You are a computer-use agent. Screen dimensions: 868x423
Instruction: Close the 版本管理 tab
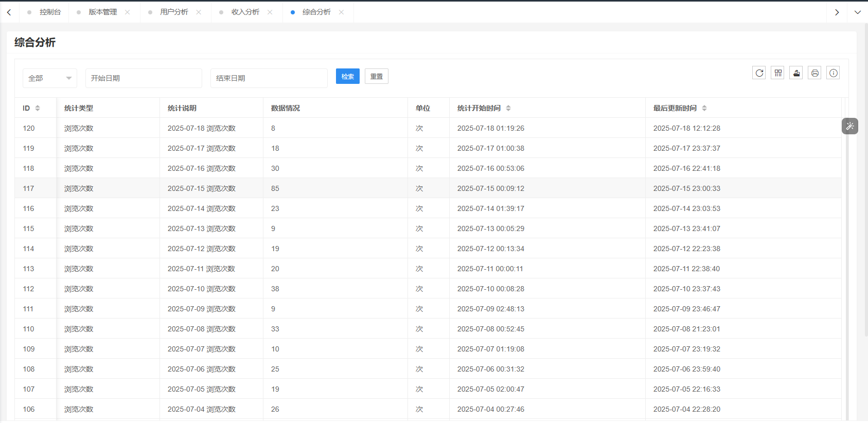(x=128, y=12)
